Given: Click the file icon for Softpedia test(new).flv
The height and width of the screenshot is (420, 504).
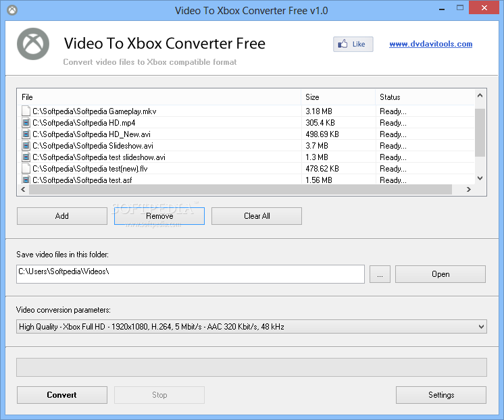Looking at the screenshot, I should click(26, 169).
